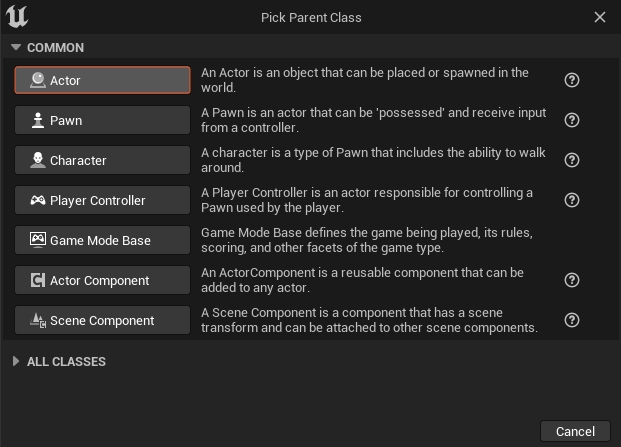The height and width of the screenshot is (447, 621).
Task: Open help for Game Mode Base
Action: [x=572, y=240]
